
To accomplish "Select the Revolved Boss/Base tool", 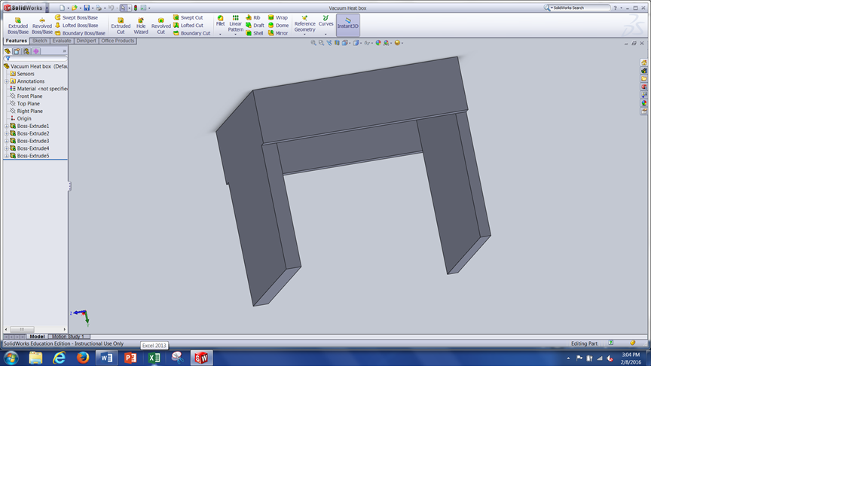I will pyautogui.click(x=42, y=26).
